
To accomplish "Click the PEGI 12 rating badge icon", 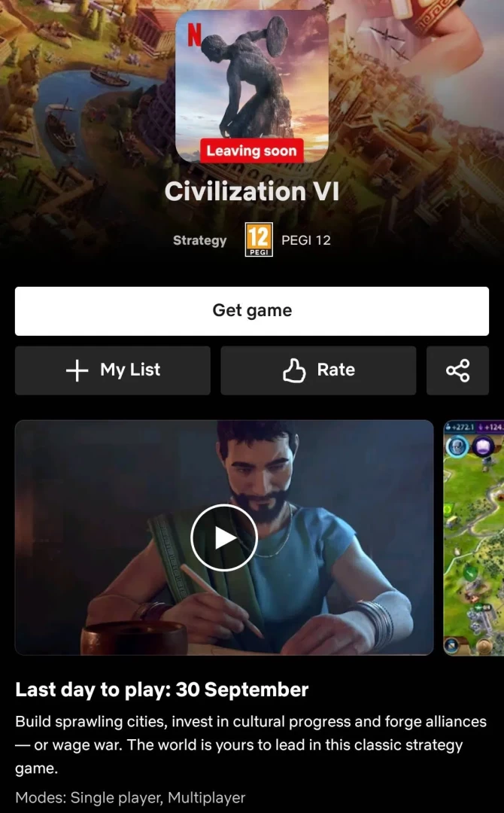I will pos(259,239).
